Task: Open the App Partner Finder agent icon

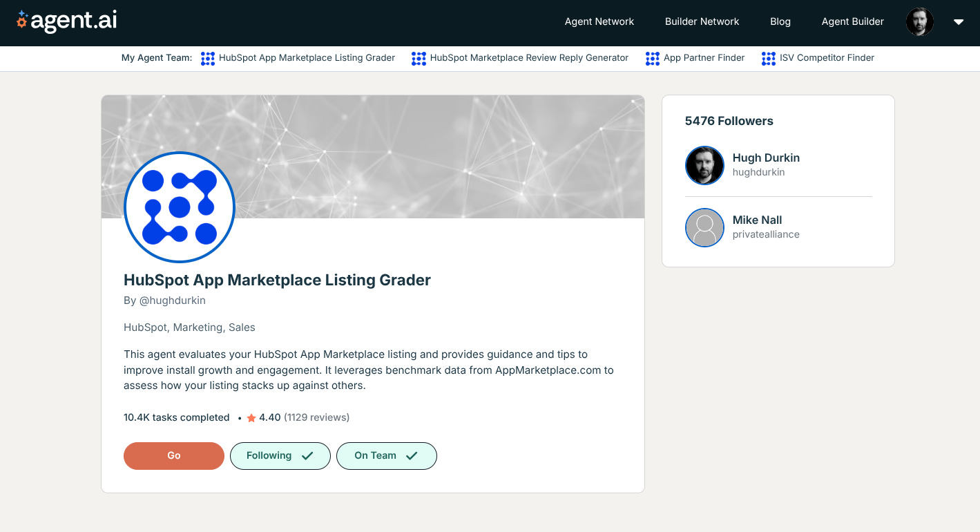Action: tap(652, 58)
